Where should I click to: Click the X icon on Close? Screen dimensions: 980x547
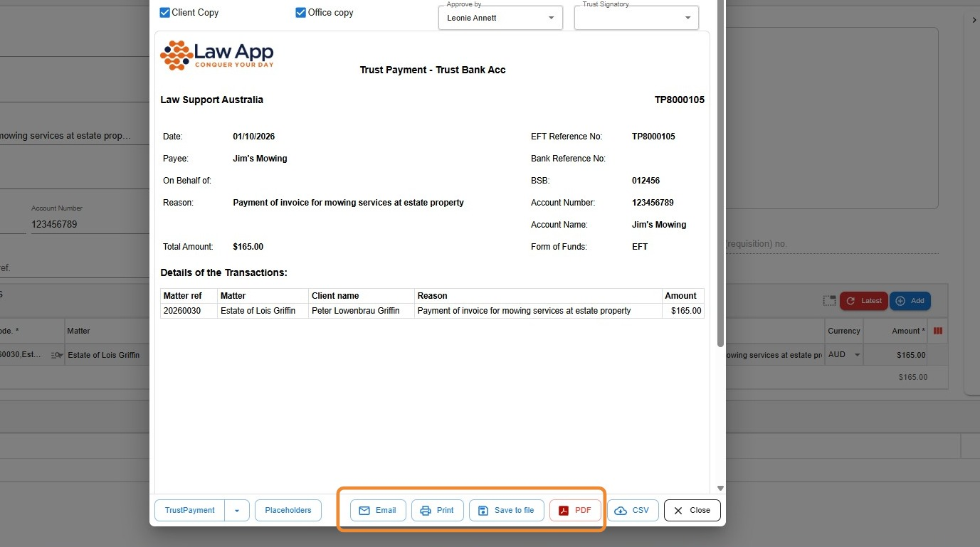pyautogui.click(x=678, y=511)
